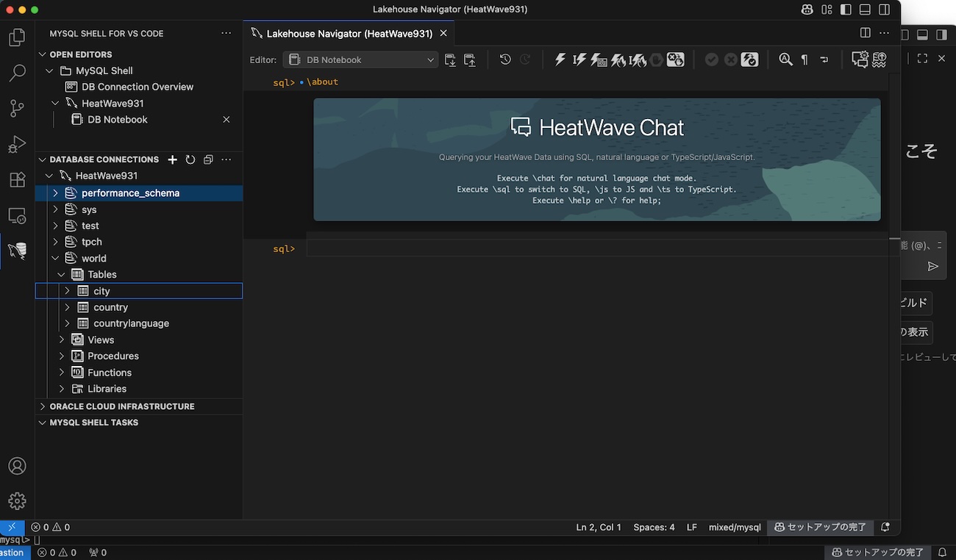Open the Explorer view in the activity bar
The image size is (956, 560).
(x=17, y=37)
